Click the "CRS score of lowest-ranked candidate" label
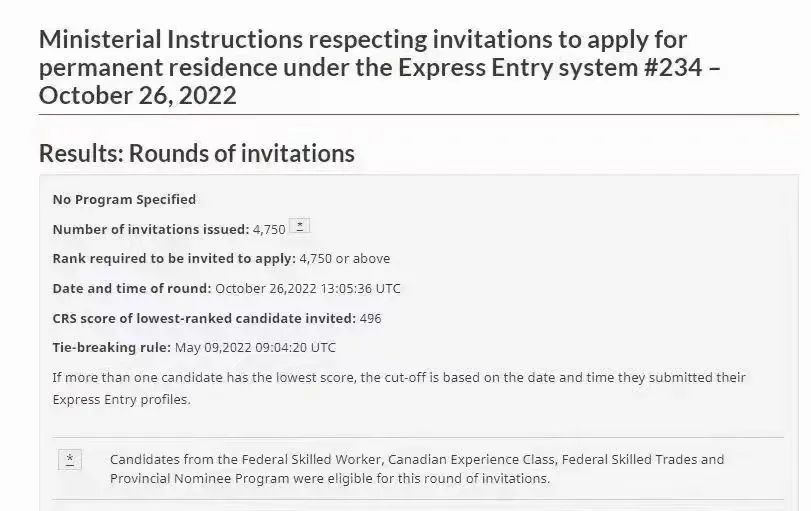 click(204, 318)
